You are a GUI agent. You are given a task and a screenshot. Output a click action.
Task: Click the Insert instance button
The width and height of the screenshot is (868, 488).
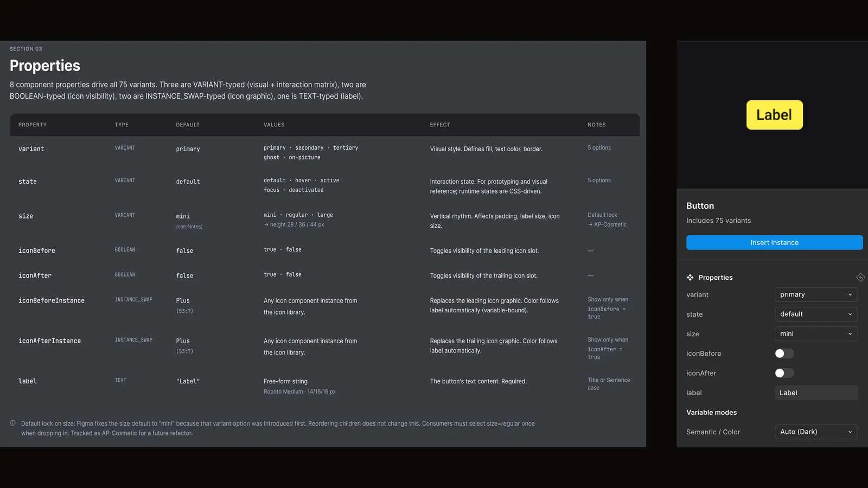point(774,242)
